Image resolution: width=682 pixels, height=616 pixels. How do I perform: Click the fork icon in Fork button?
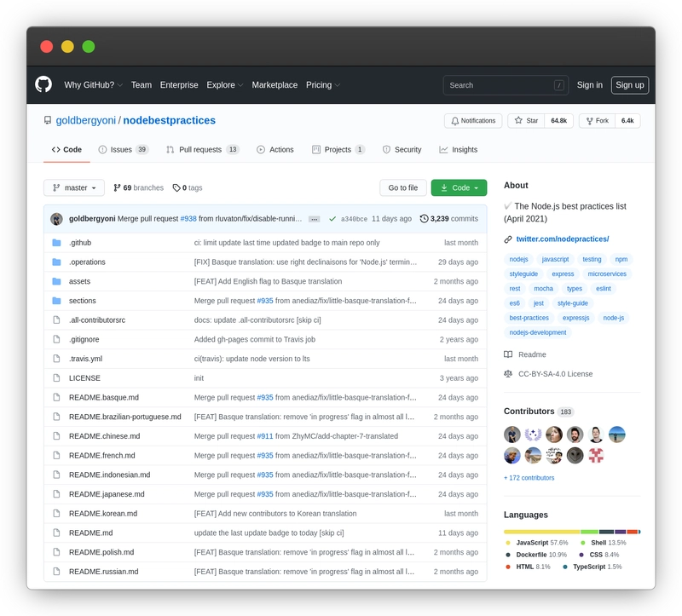point(589,121)
